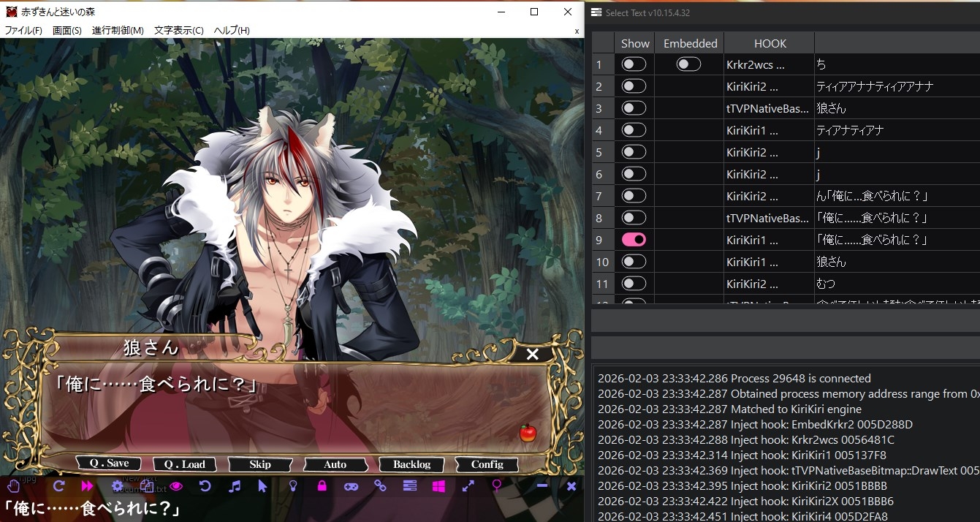This screenshot has width=980, height=522.
Task: Enable Show toggle for row 10
Action: pyautogui.click(x=634, y=262)
